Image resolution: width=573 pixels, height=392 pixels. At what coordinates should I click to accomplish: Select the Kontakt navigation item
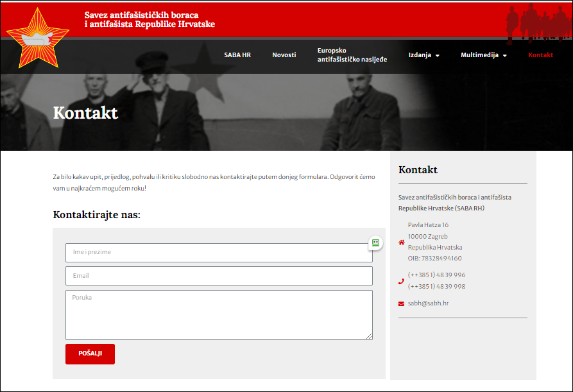pyautogui.click(x=540, y=55)
